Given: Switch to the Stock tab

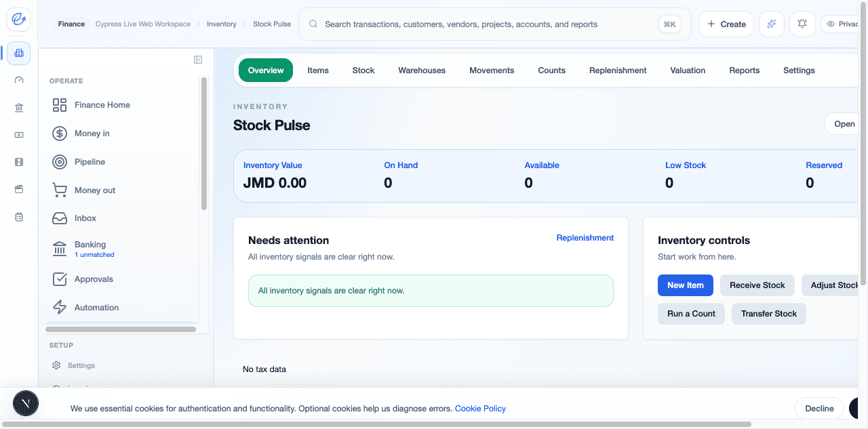Looking at the screenshot, I should (x=363, y=70).
